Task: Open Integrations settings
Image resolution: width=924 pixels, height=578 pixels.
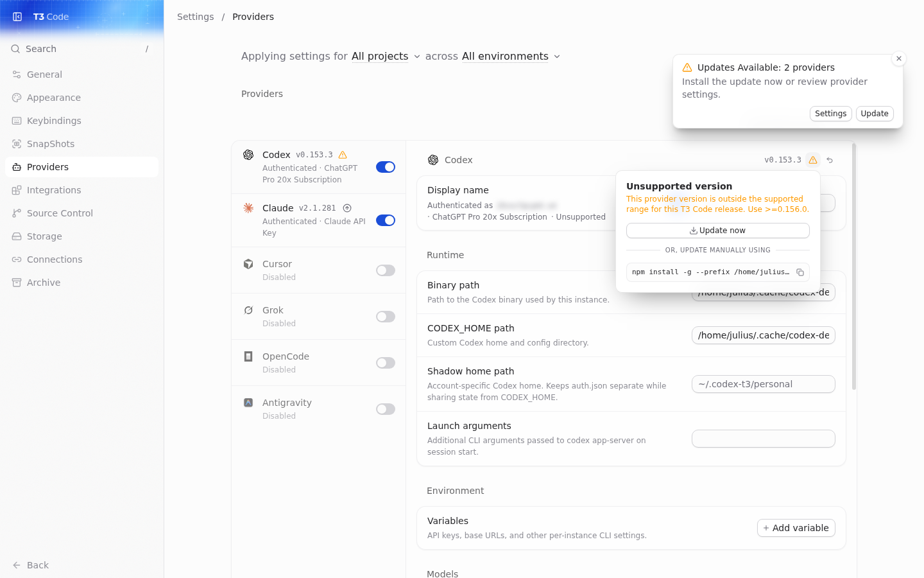Action: (x=81, y=190)
